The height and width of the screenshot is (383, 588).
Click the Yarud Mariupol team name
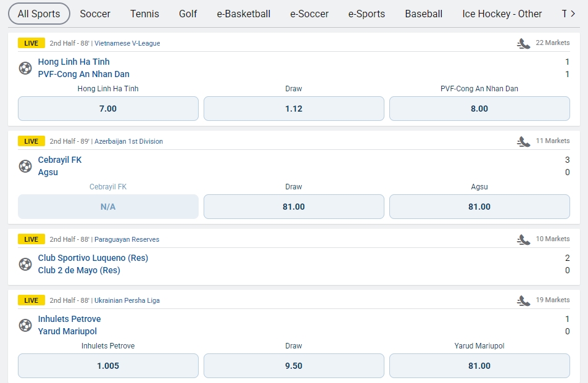coord(67,331)
